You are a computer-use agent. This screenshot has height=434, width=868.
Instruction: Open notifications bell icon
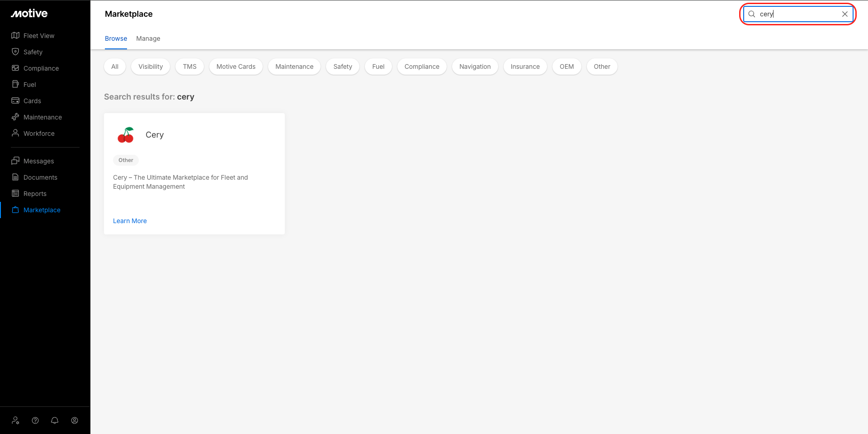(x=55, y=420)
